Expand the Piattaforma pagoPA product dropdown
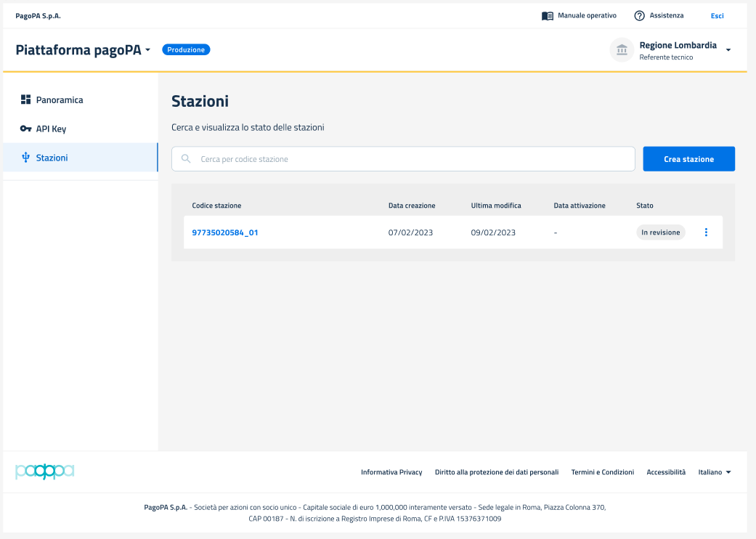 click(x=148, y=50)
